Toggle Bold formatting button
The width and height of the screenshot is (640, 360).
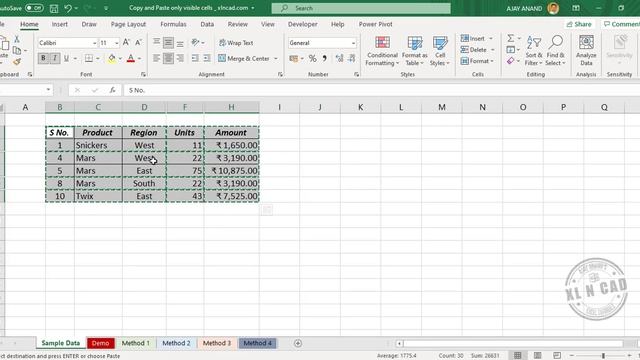pyautogui.click(x=43, y=58)
